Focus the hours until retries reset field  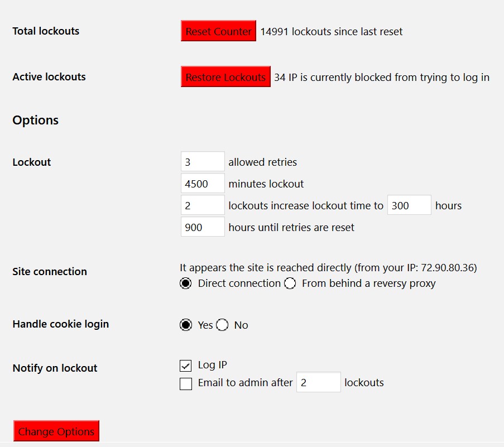pos(203,227)
